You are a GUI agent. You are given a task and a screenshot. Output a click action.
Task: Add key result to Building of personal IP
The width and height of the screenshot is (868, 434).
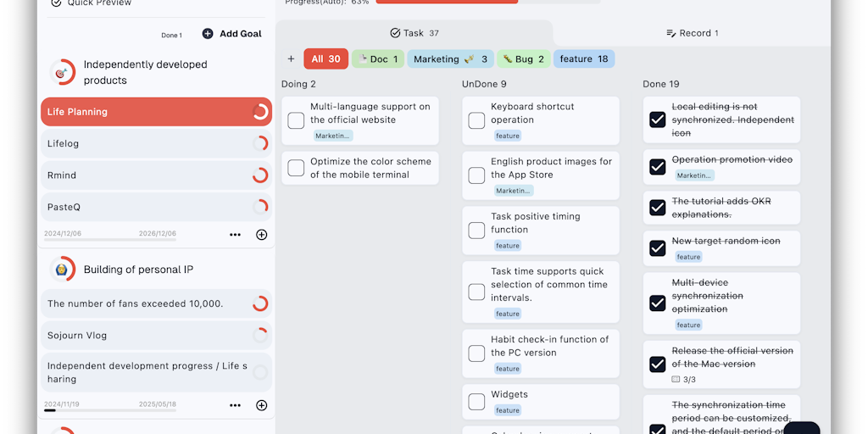262,405
